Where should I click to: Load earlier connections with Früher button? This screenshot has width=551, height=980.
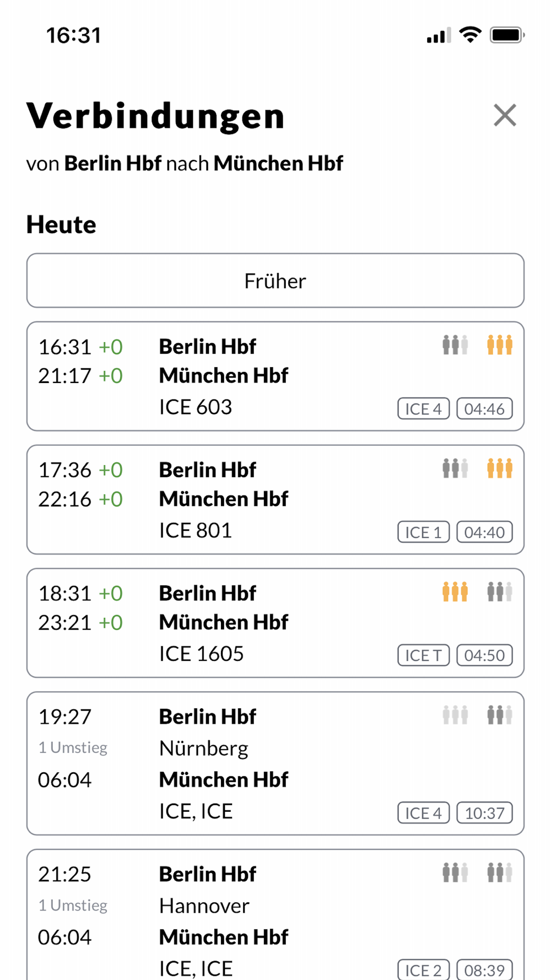tap(275, 281)
